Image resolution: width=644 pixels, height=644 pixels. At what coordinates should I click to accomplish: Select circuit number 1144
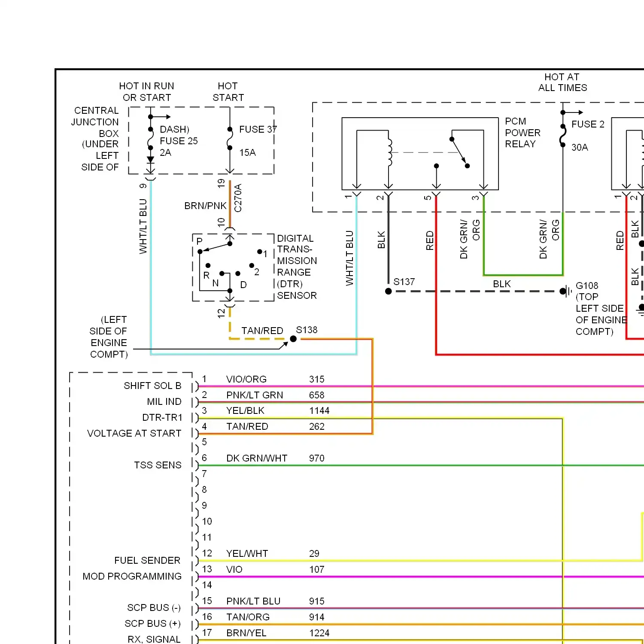click(319, 410)
